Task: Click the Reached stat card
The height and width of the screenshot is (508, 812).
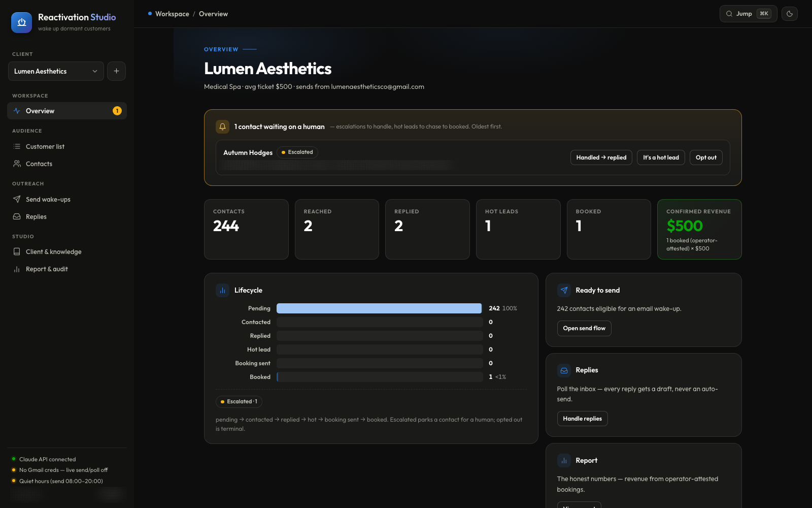Action: [337, 229]
